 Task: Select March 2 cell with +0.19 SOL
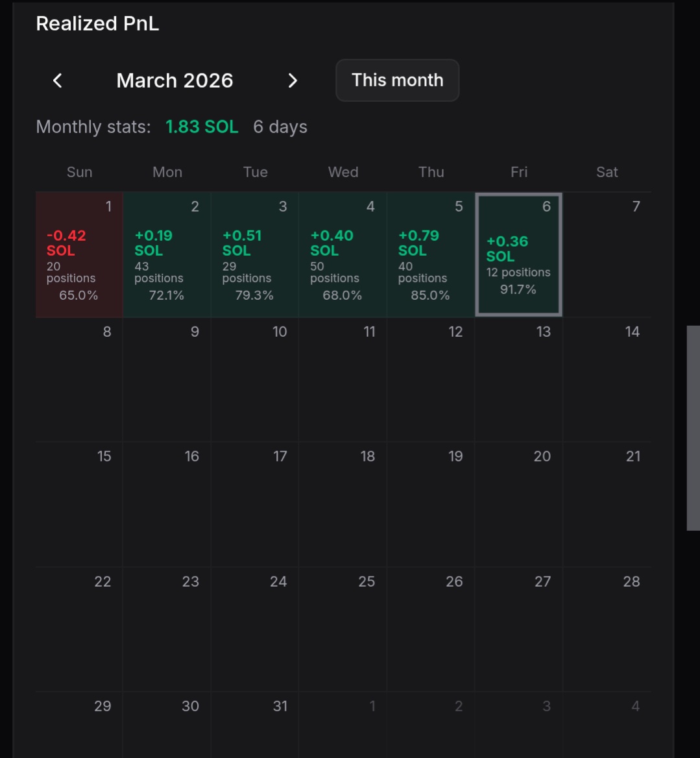coord(167,254)
